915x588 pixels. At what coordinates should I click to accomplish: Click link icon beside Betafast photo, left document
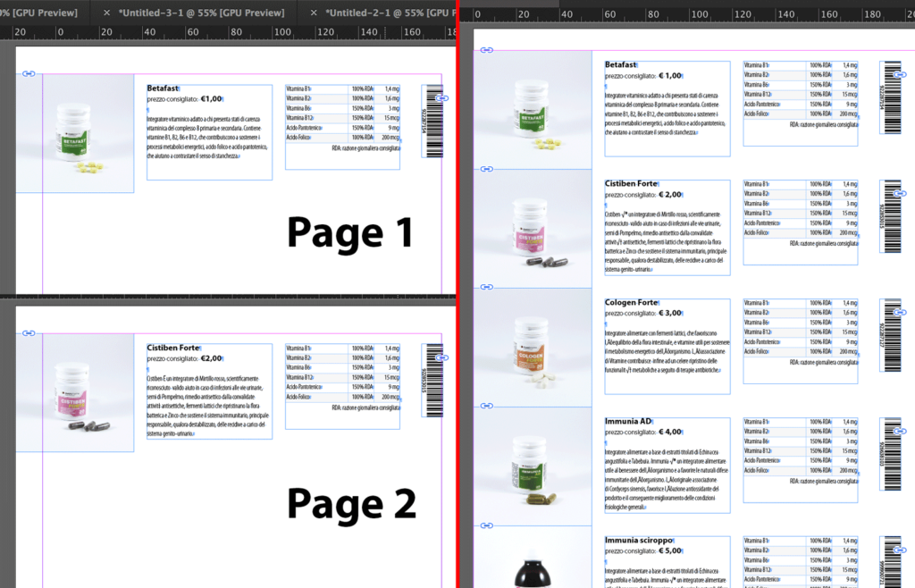point(29,73)
